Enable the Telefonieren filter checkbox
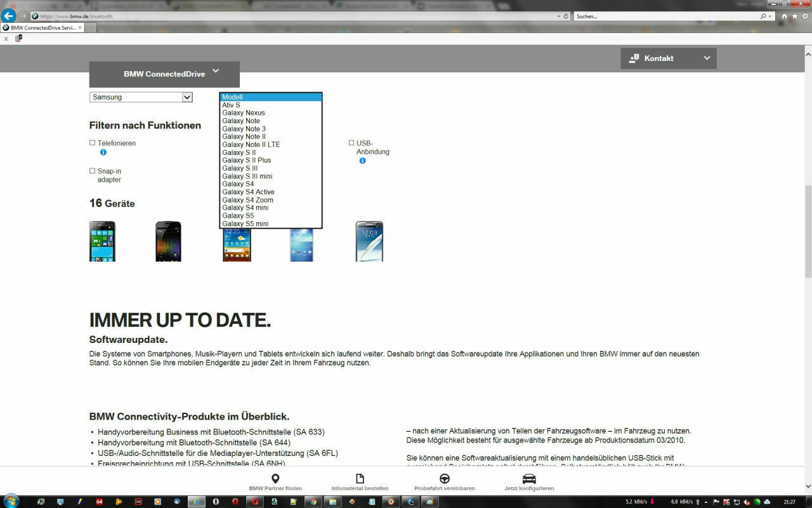 [x=92, y=142]
